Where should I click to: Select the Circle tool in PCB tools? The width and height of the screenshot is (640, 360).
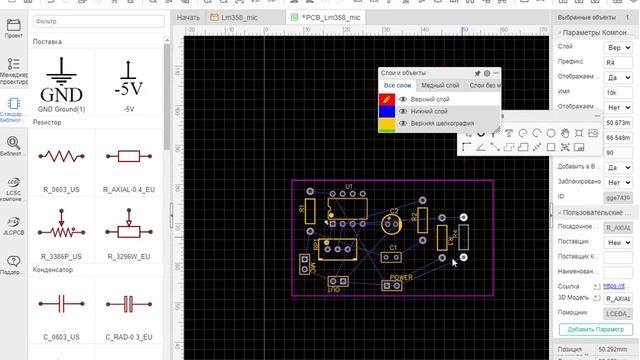pos(551,133)
